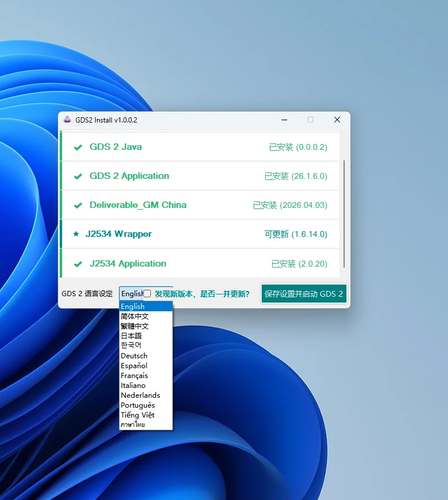The width and height of the screenshot is (448, 500).
Task: Select 简体中文 from the language list
Action: pyautogui.click(x=146, y=316)
